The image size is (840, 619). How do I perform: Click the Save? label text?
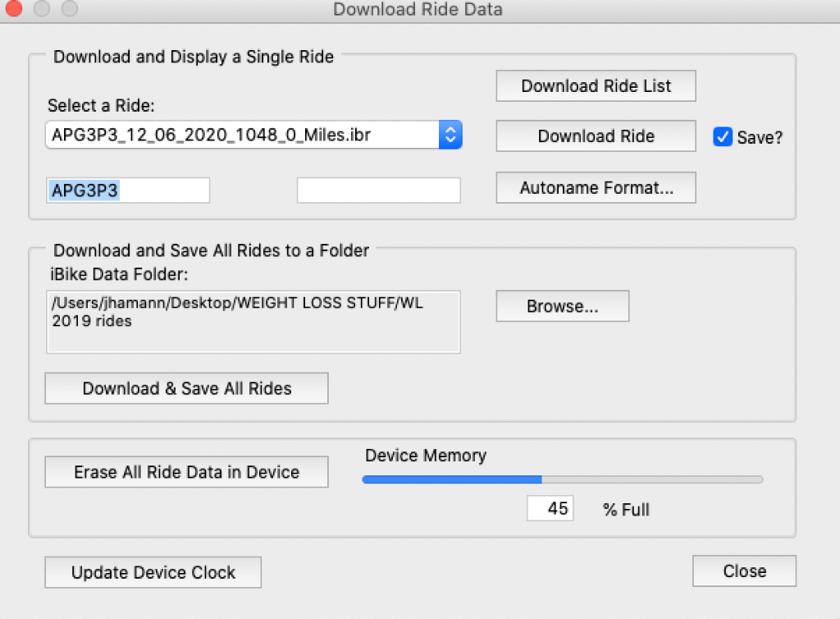(760, 138)
